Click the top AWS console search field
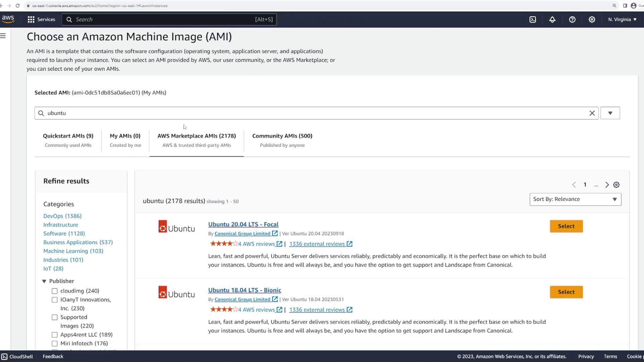The height and width of the screenshot is (362, 644). pyautogui.click(x=169, y=19)
